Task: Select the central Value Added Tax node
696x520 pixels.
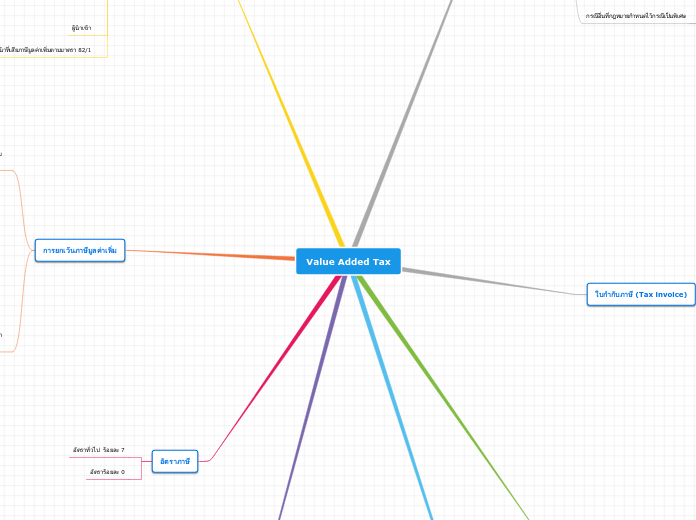Action: [348, 262]
